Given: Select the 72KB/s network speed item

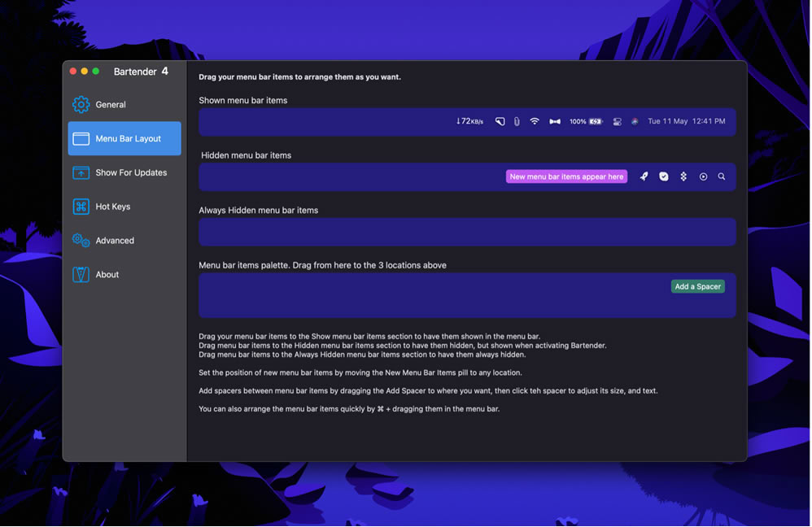Looking at the screenshot, I should 469,122.
